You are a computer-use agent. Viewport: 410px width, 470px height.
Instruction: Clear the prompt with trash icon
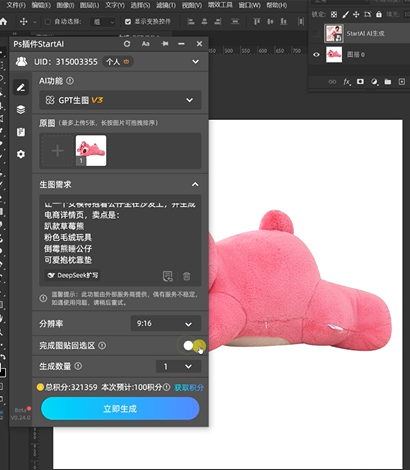[x=187, y=276]
